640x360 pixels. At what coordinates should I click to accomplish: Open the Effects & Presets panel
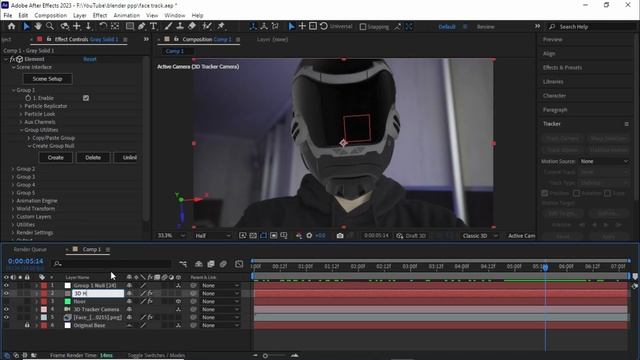[562, 67]
